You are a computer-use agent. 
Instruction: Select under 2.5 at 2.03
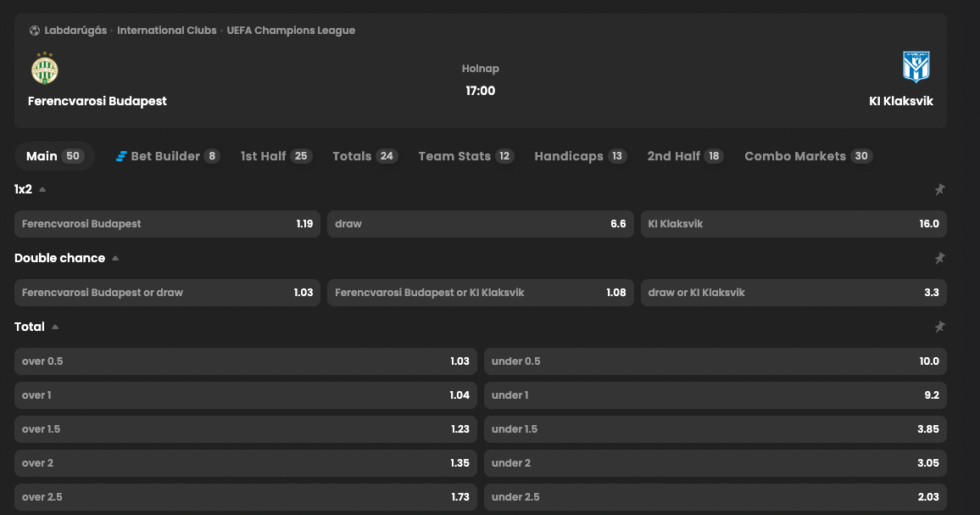point(716,497)
